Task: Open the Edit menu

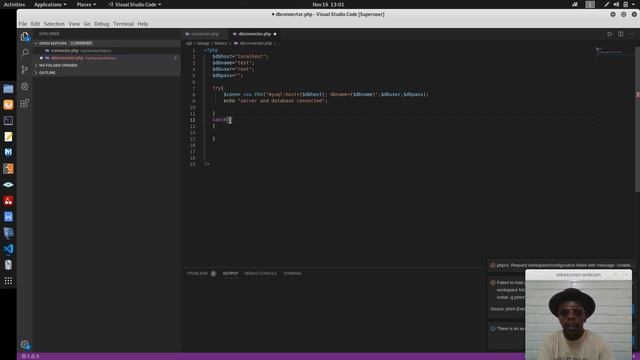Action: [35, 24]
